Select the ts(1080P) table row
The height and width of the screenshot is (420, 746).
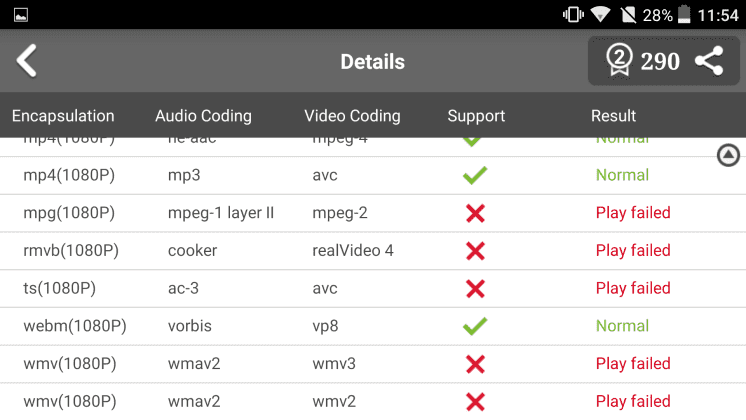[373, 288]
